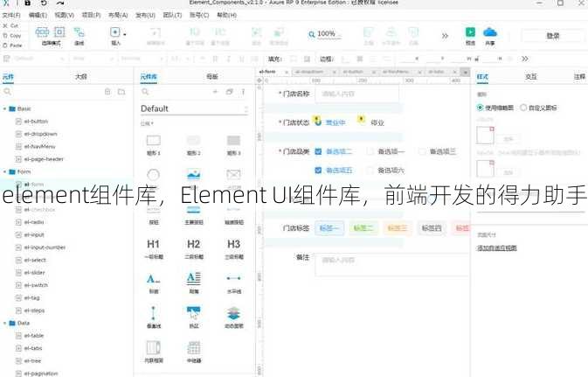Select the Rectangle 1 (矩形1) widget
The width and height of the screenshot is (588, 377).
(x=154, y=145)
